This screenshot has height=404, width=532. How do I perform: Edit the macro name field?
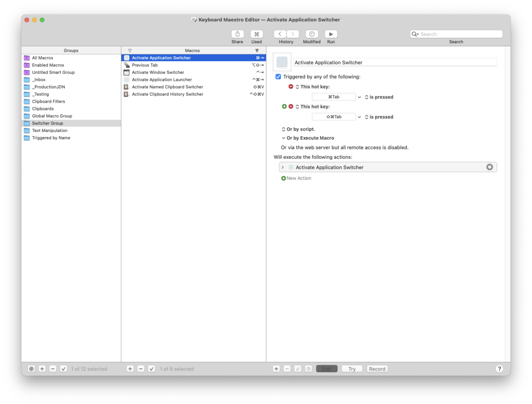click(x=395, y=63)
